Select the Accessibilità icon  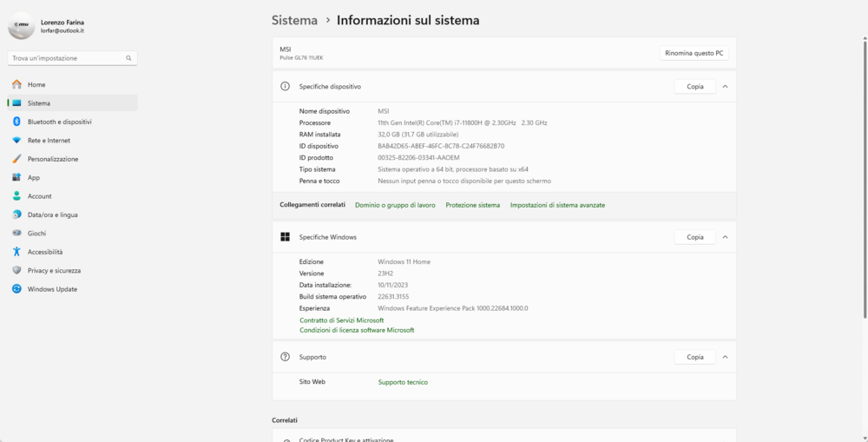(x=16, y=252)
